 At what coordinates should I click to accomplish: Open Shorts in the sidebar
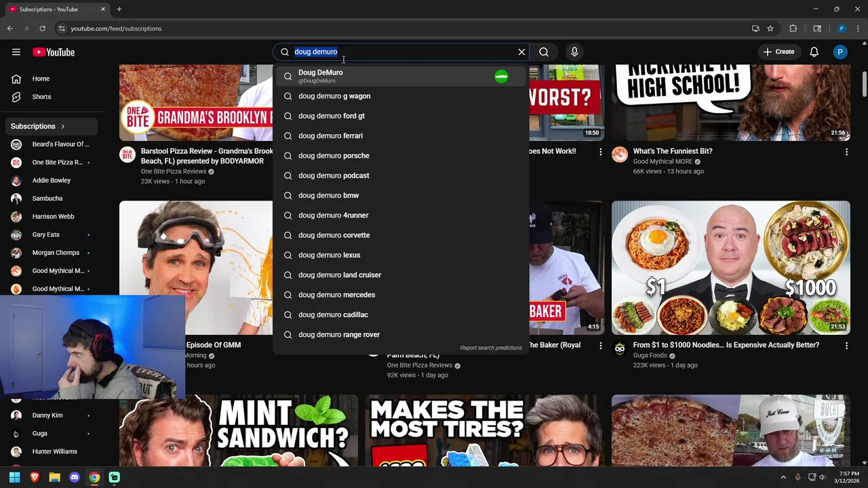pos(52,97)
